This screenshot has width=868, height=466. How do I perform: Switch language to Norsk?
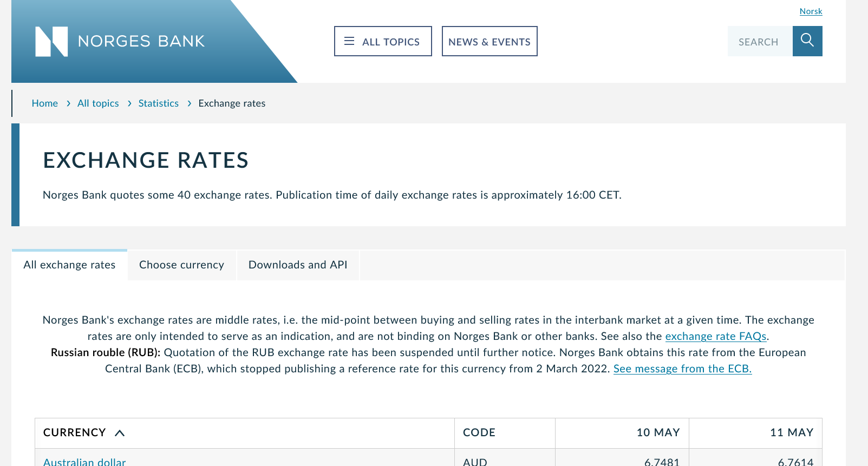(x=811, y=11)
